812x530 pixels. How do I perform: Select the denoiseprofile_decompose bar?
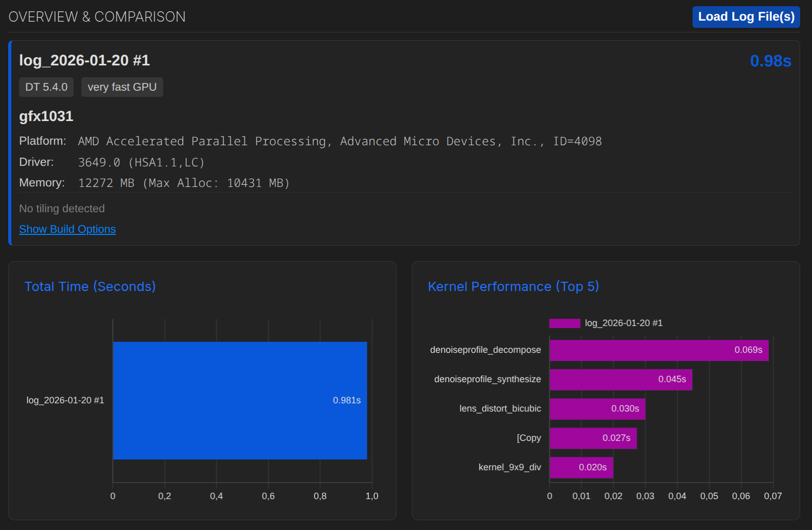coord(659,350)
